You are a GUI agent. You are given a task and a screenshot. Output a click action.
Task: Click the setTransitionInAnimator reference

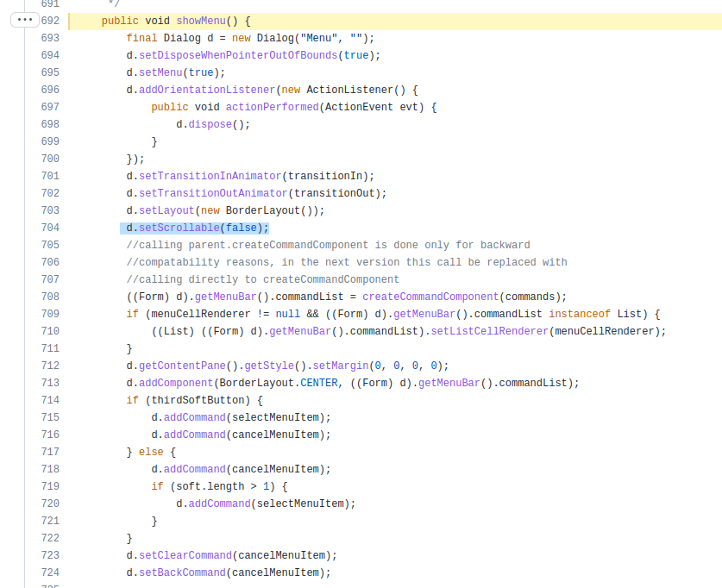(x=212, y=176)
